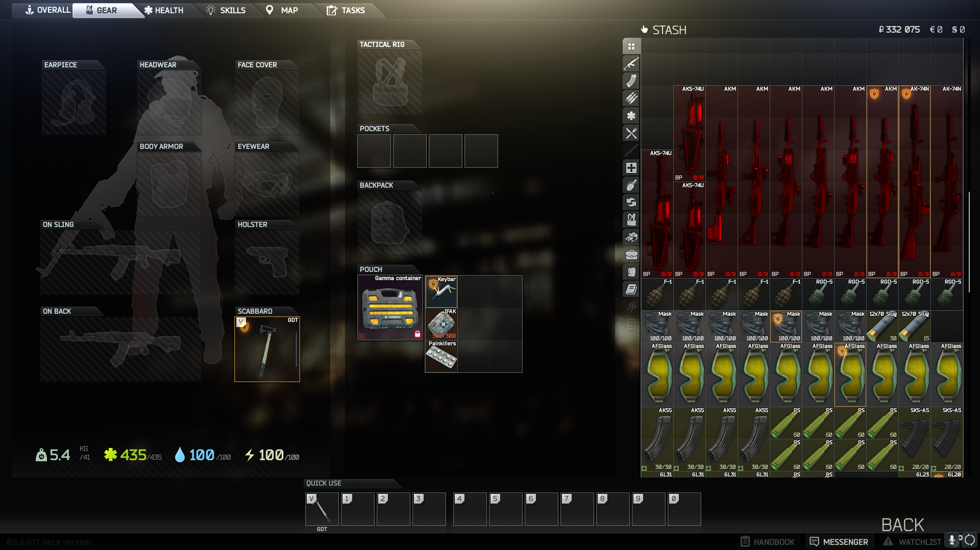The width and height of the screenshot is (980, 550).
Task: Select the Keybar in the pouch
Action: pos(442,291)
